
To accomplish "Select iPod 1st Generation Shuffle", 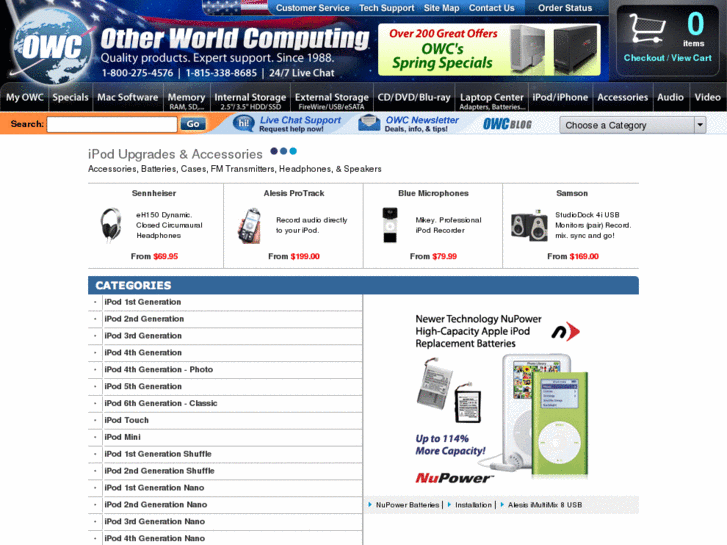I will 158,454.
